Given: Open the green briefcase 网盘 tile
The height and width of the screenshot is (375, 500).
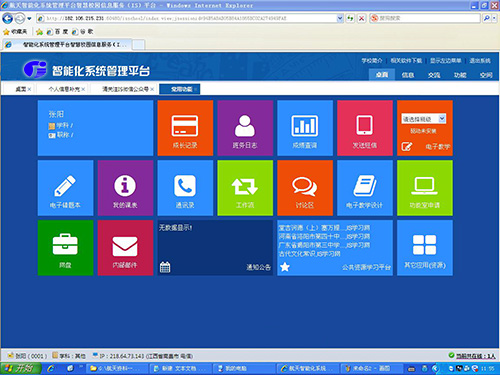Looking at the screenshot, I should click(x=65, y=248).
